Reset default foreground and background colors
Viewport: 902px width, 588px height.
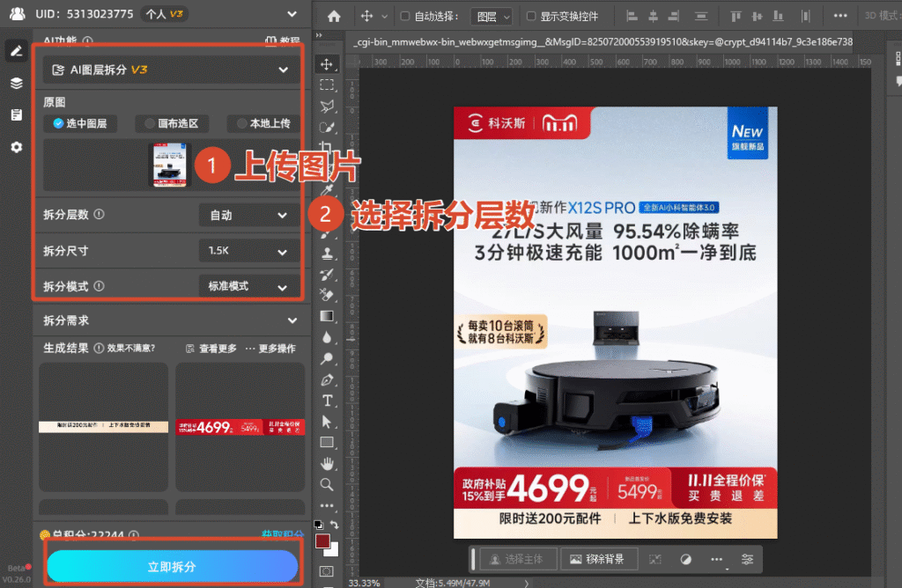[x=318, y=525]
